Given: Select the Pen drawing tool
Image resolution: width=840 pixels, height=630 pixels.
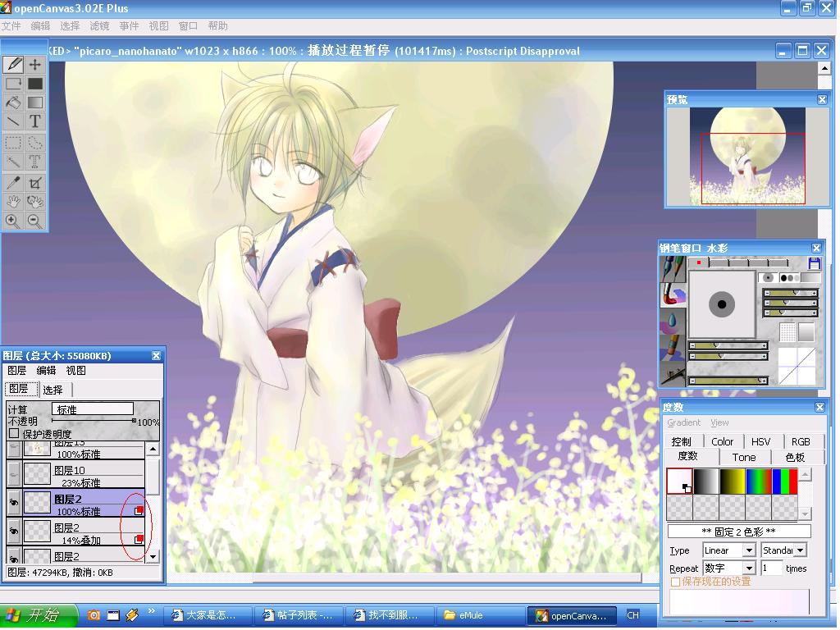Looking at the screenshot, I should tap(13, 65).
